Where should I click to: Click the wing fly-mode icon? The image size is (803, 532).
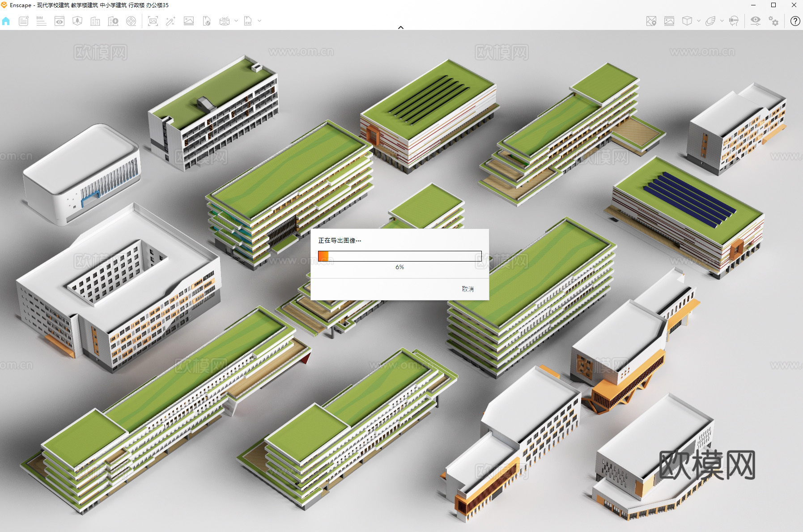[x=710, y=21]
